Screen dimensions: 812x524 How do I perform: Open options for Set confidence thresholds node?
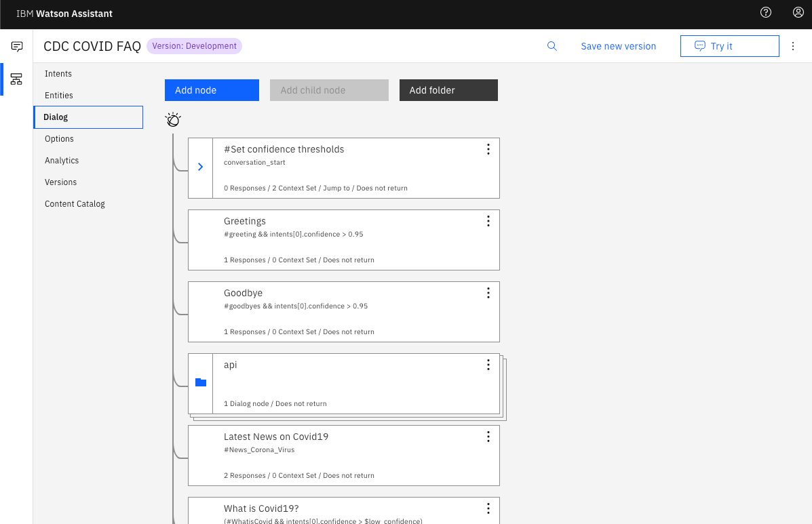point(488,149)
